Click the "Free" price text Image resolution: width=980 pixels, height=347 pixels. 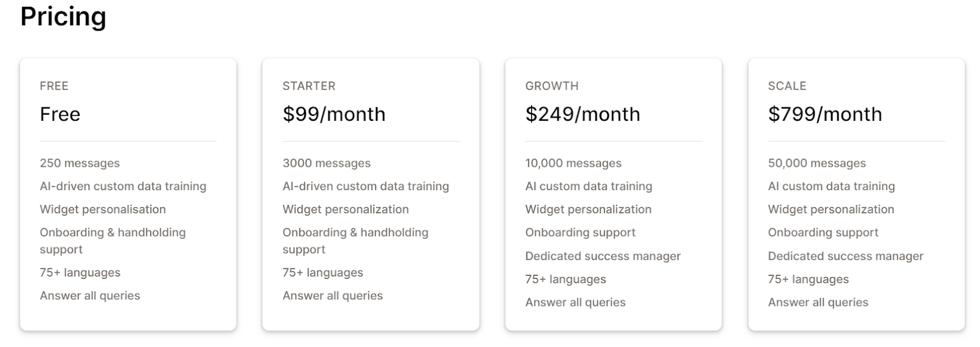point(60,114)
